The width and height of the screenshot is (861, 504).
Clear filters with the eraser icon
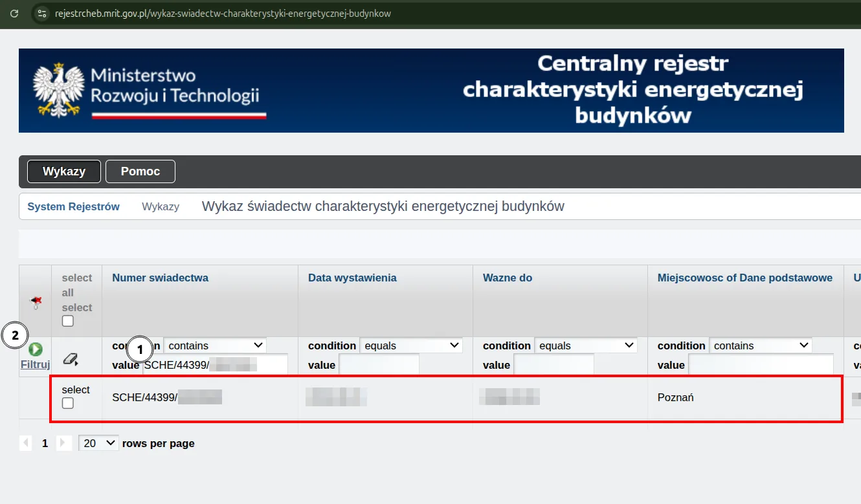tap(70, 358)
